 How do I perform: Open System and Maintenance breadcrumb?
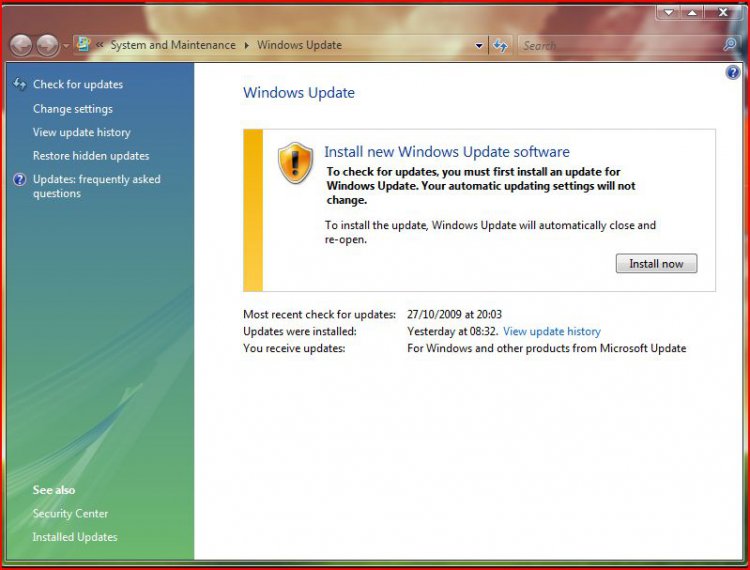(x=173, y=45)
